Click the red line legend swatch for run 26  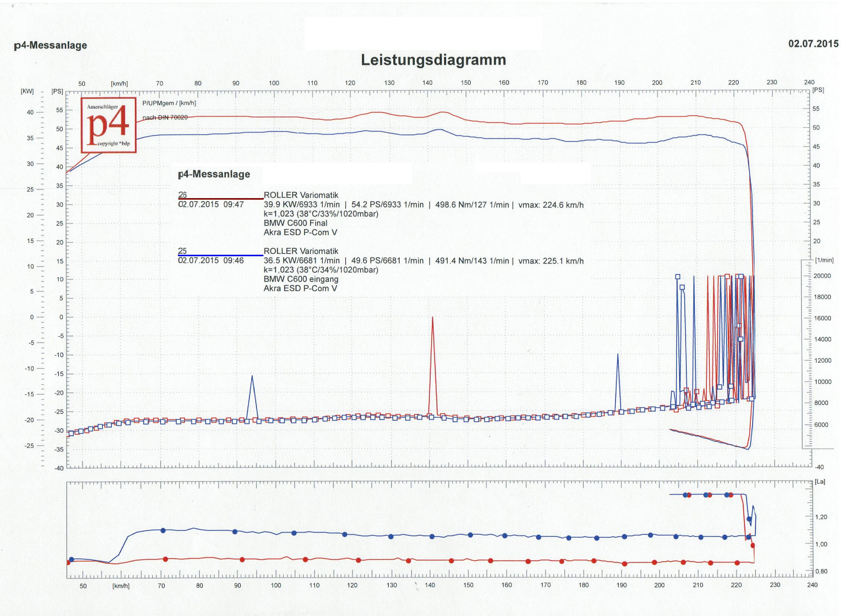[220, 198]
